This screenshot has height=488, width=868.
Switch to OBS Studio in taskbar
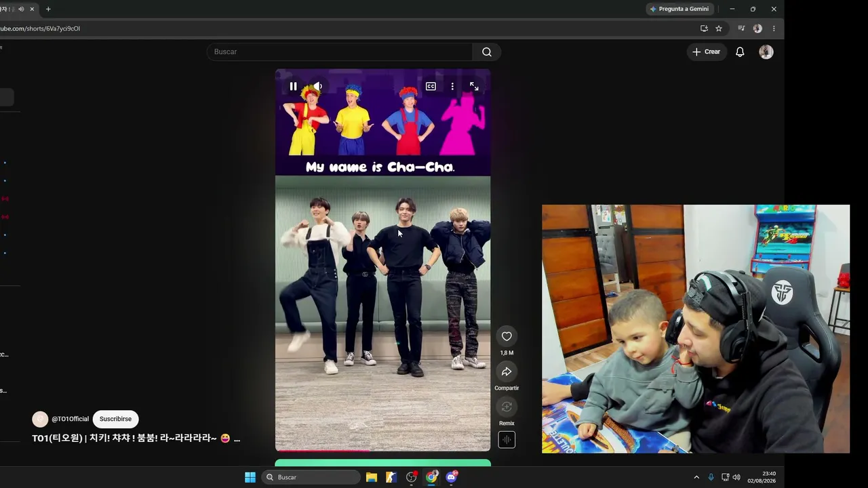(412, 477)
